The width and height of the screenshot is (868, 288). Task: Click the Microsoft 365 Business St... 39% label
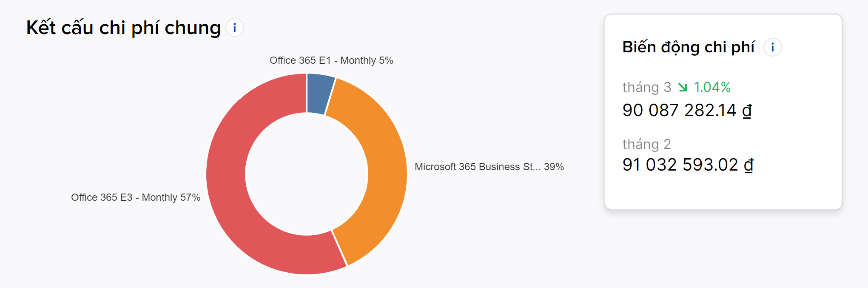click(x=489, y=167)
